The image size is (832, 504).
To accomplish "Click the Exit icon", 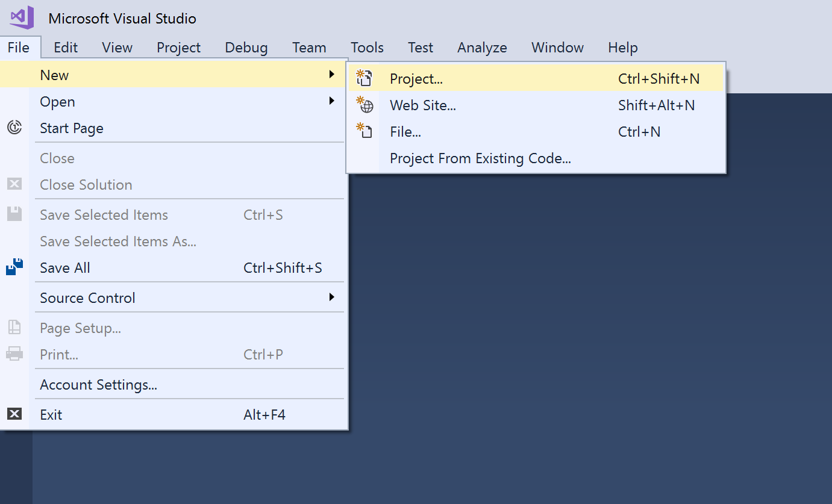I will (14, 414).
